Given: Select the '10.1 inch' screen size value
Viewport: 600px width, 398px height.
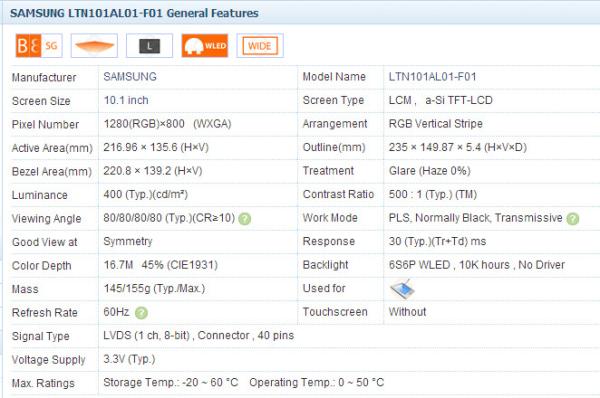Looking at the screenshot, I should coord(126,100).
